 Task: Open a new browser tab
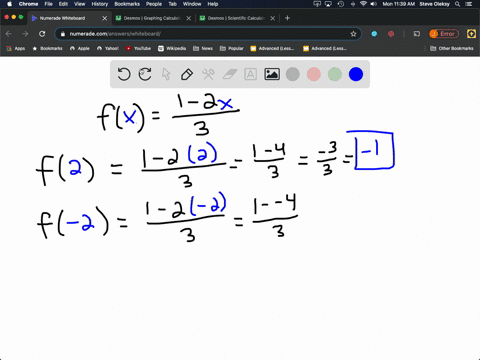(287, 18)
